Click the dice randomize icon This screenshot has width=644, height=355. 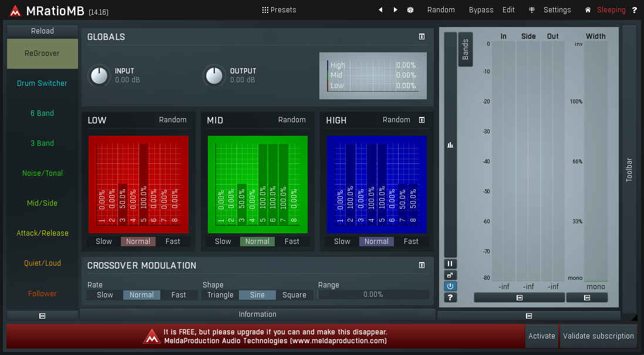(410, 10)
